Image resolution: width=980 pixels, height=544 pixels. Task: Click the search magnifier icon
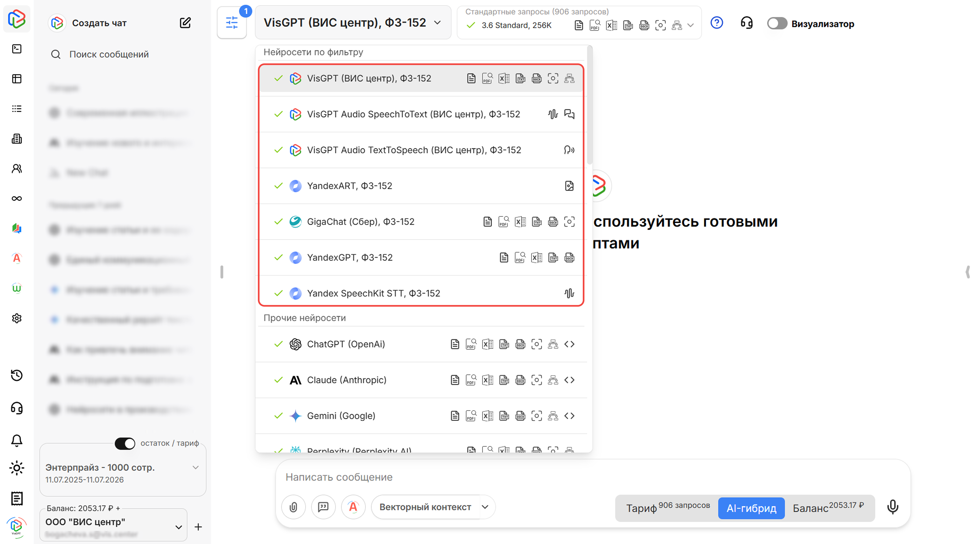56,54
